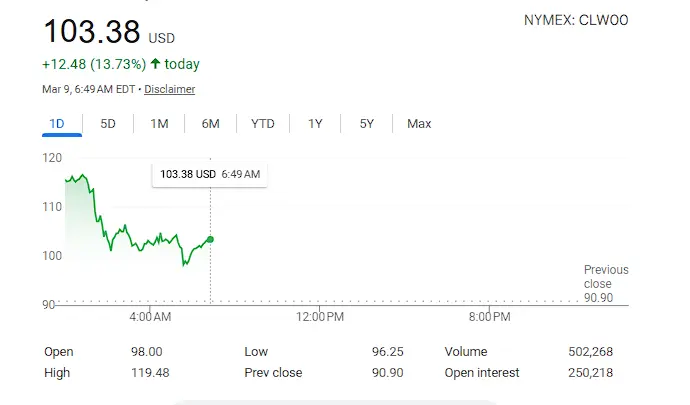The width and height of the screenshot is (690, 405).
Task: Click the green current-price dot on chart
Action: (210, 239)
